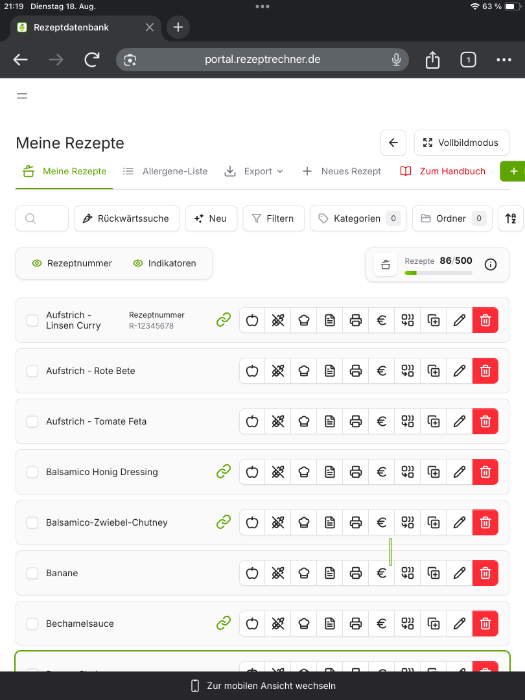Open the Neues Rezept tab
This screenshot has width=525, height=700.
click(342, 171)
